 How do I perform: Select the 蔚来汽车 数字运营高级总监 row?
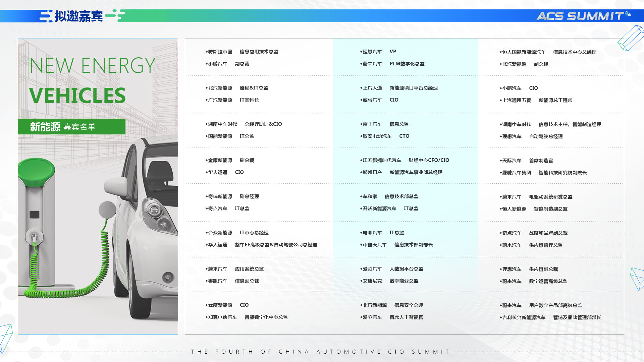(x=534, y=281)
